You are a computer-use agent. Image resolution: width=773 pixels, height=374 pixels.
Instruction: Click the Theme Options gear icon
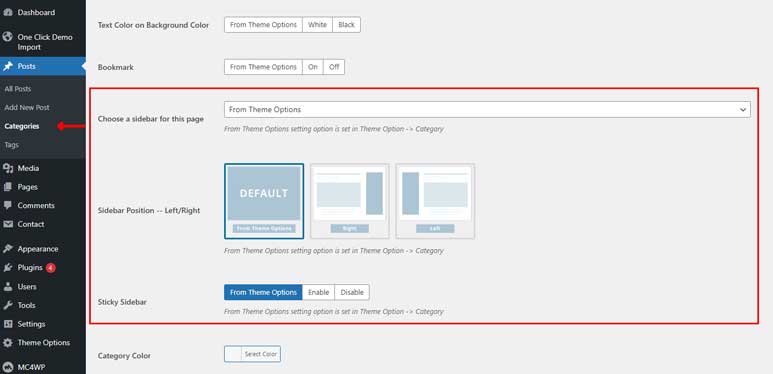[x=7, y=343]
